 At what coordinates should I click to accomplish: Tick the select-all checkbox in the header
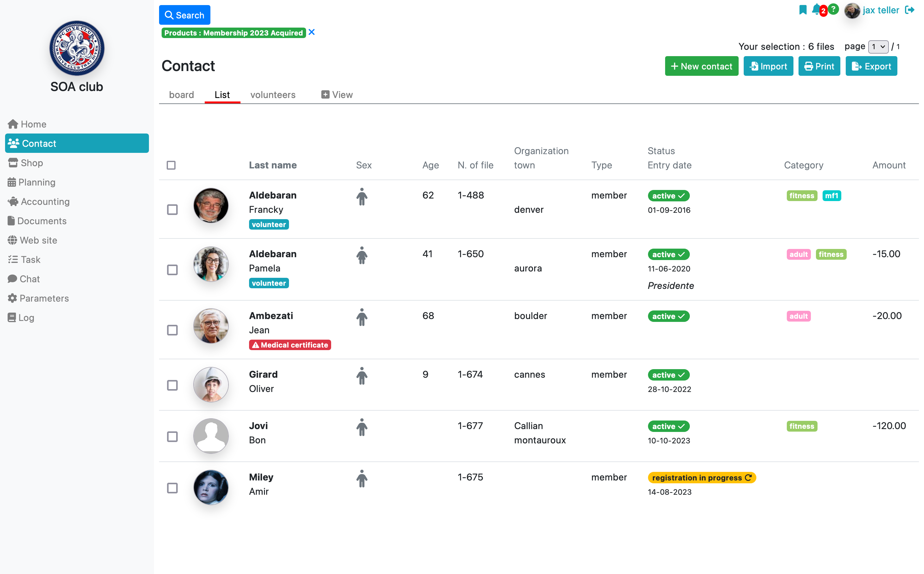tap(171, 165)
